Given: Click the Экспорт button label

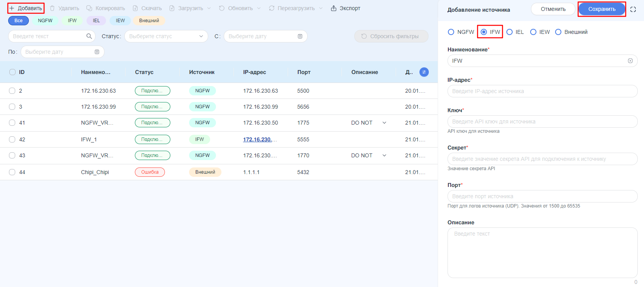Looking at the screenshot, I should [350, 8].
